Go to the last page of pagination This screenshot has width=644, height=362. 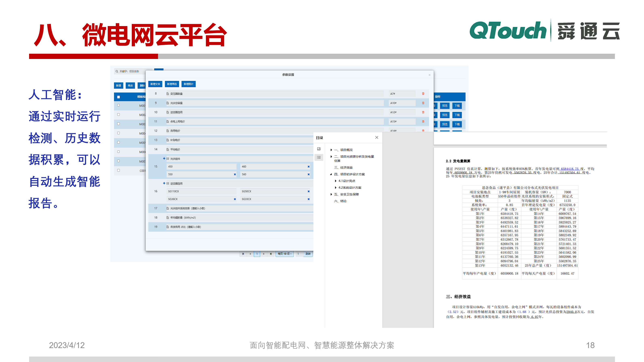point(271,254)
